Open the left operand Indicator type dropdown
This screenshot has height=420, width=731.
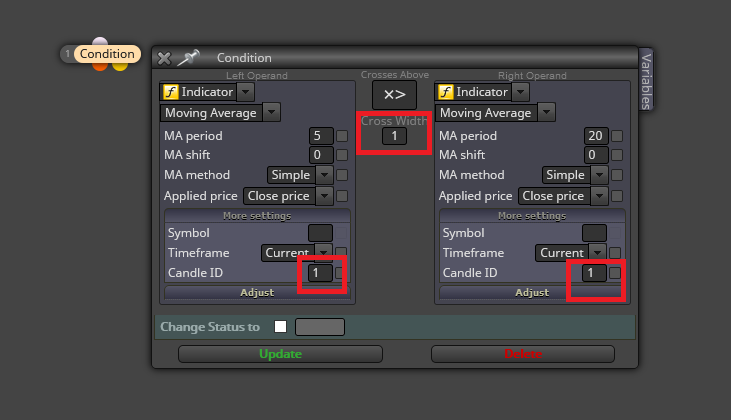coord(245,92)
